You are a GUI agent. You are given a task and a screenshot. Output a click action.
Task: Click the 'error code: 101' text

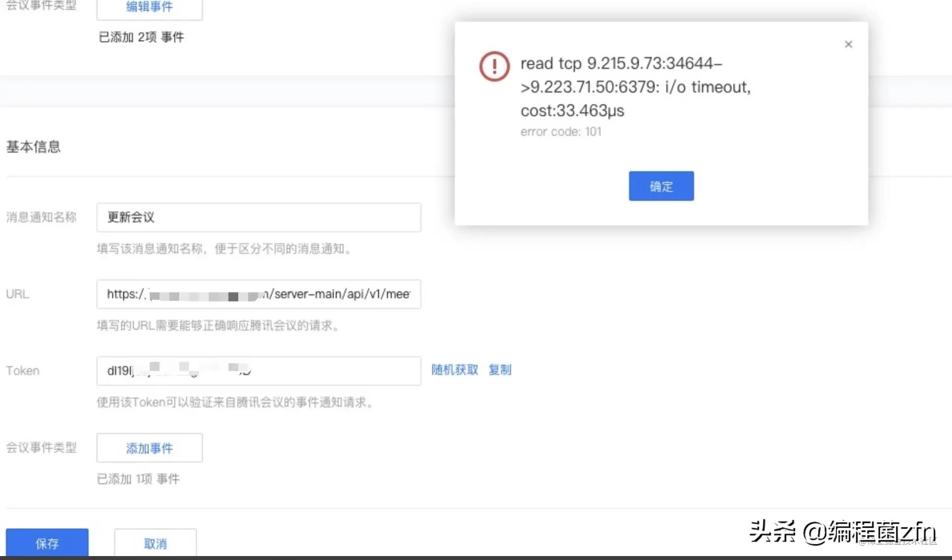561,132
